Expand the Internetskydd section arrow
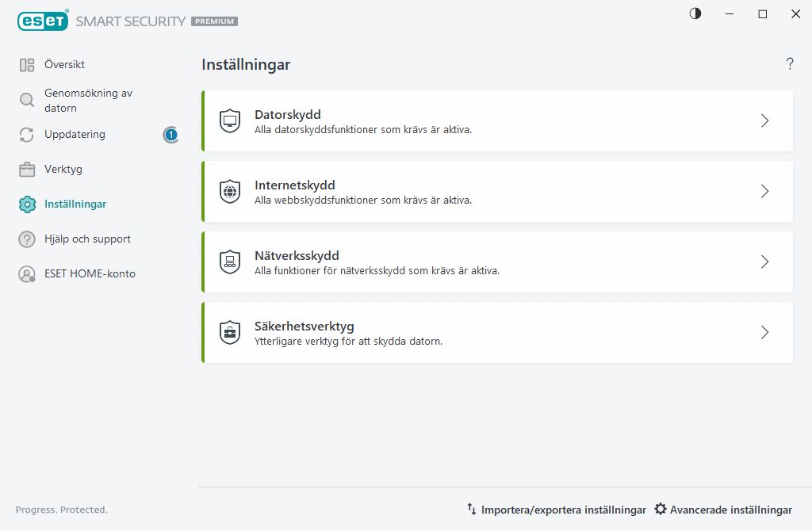This screenshot has width=812, height=531. tap(764, 192)
